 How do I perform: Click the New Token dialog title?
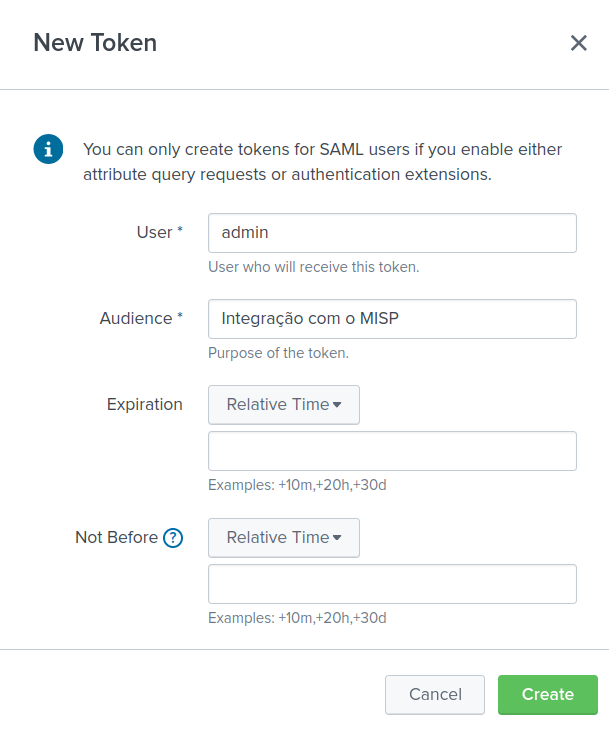(95, 43)
